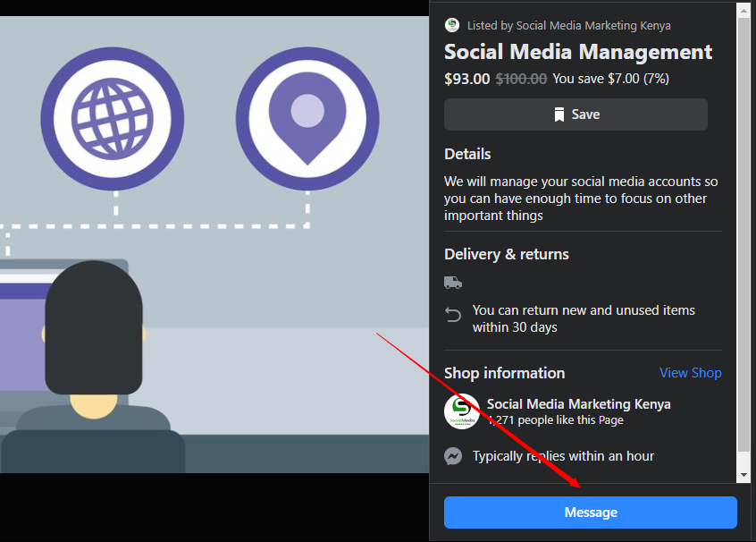Click the Shop information heading
Viewport: 756px width, 542px height.
(x=504, y=373)
